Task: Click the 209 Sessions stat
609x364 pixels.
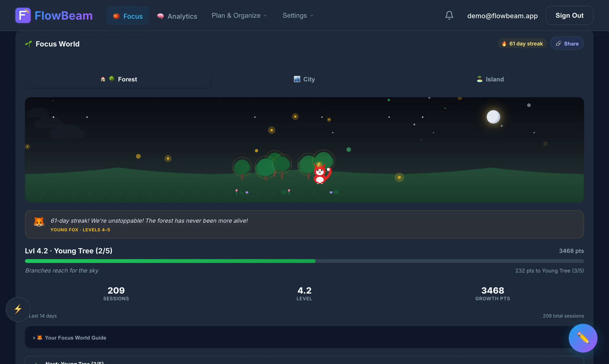Action: click(116, 293)
